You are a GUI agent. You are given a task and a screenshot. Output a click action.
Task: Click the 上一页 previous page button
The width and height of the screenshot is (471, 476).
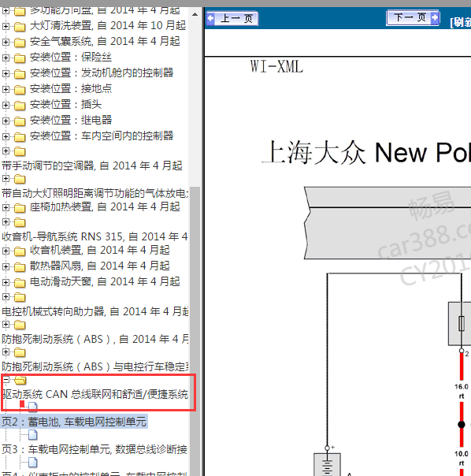[x=232, y=18]
